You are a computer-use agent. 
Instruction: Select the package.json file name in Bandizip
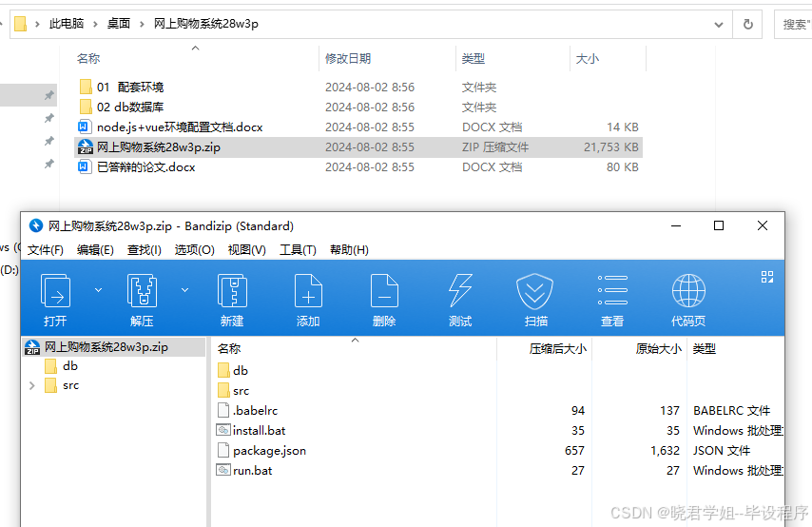tap(269, 451)
